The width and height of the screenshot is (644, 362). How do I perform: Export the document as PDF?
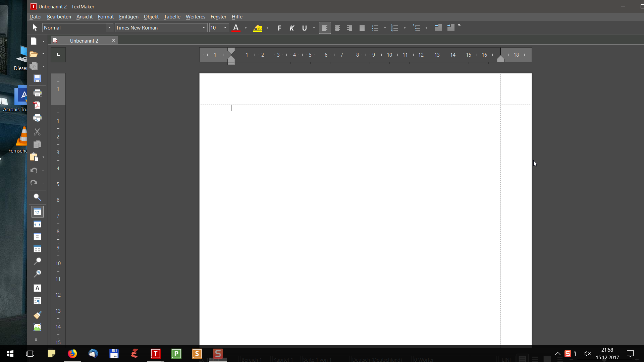pos(37,105)
